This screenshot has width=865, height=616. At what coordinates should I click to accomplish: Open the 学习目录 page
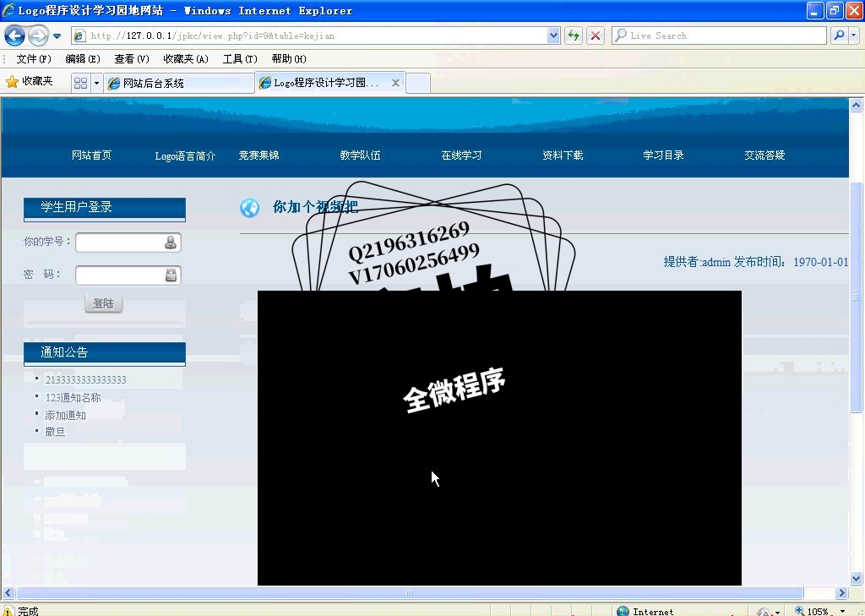664,155
